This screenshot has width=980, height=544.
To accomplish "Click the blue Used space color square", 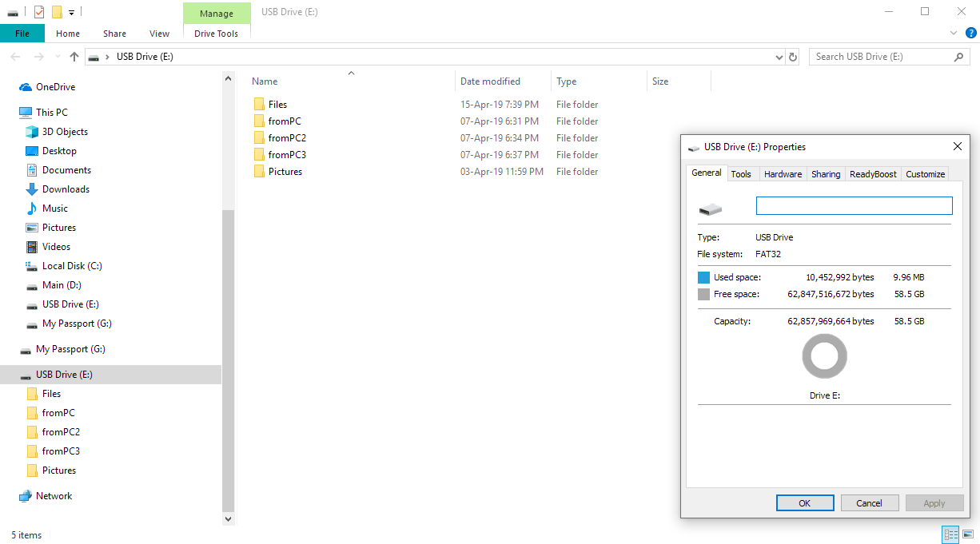I will pos(703,278).
